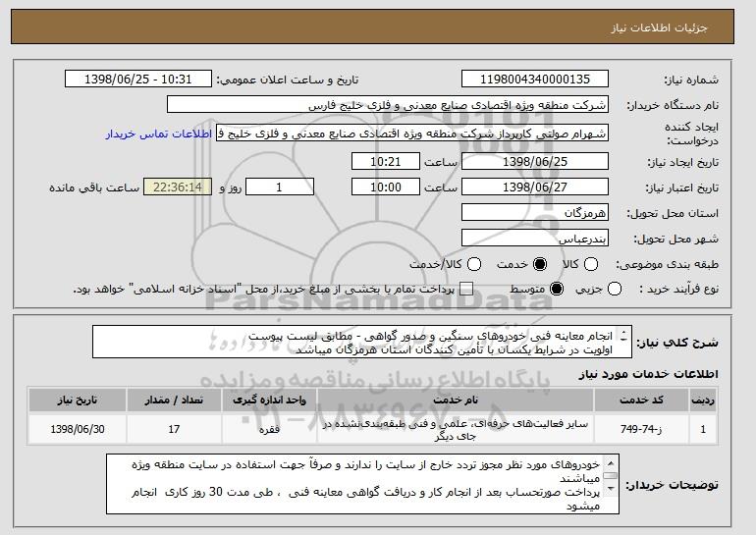Click the جزئیات اطلاعات نیاز header title
The image size is (756, 535).
[659, 27]
